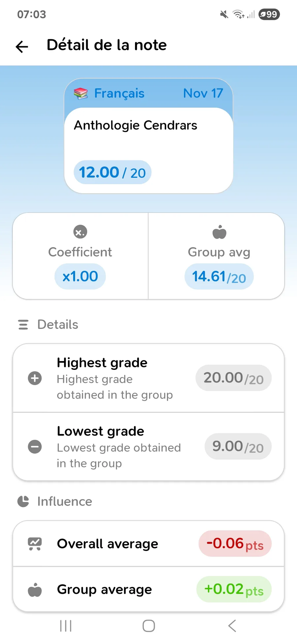Tap the -0.06 pts overall influence badge
The width and height of the screenshot is (297, 644).
point(235,544)
